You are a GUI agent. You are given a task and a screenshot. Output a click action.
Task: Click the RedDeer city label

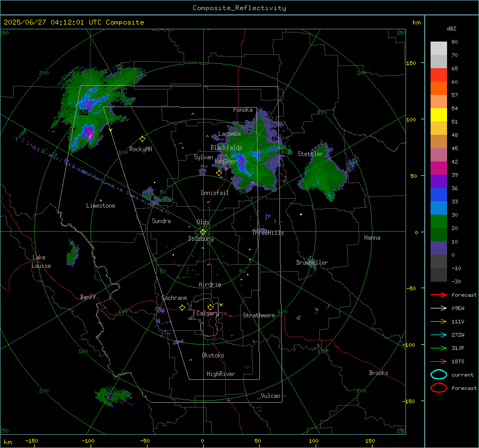(x=226, y=161)
